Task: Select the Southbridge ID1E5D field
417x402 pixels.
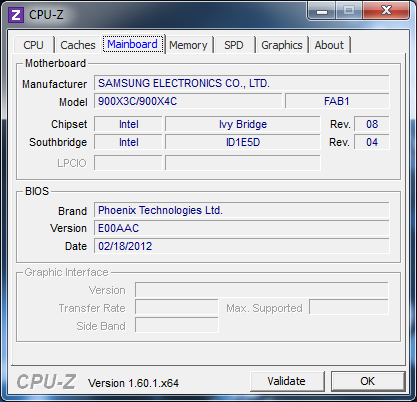Action: (243, 142)
